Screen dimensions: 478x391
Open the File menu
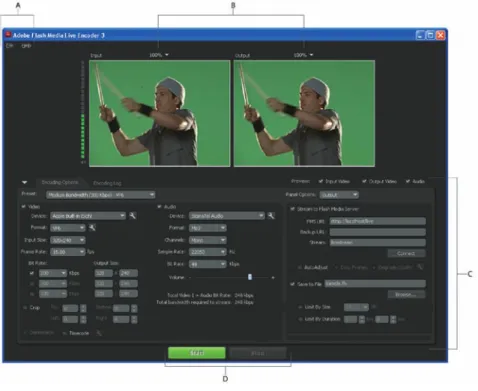pyautogui.click(x=10, y=46)
